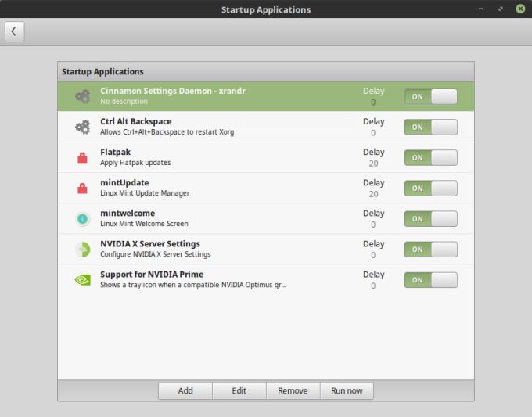Select the mintwelcome entry name
This screenshot has height=417, width=532.
(128, 213)
